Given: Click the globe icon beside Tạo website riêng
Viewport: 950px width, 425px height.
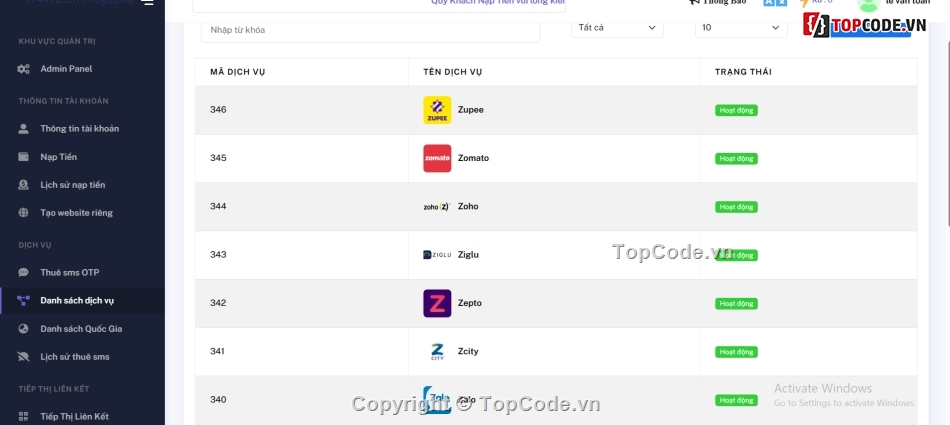Looking at the screenshot, I should click(24, 213).
